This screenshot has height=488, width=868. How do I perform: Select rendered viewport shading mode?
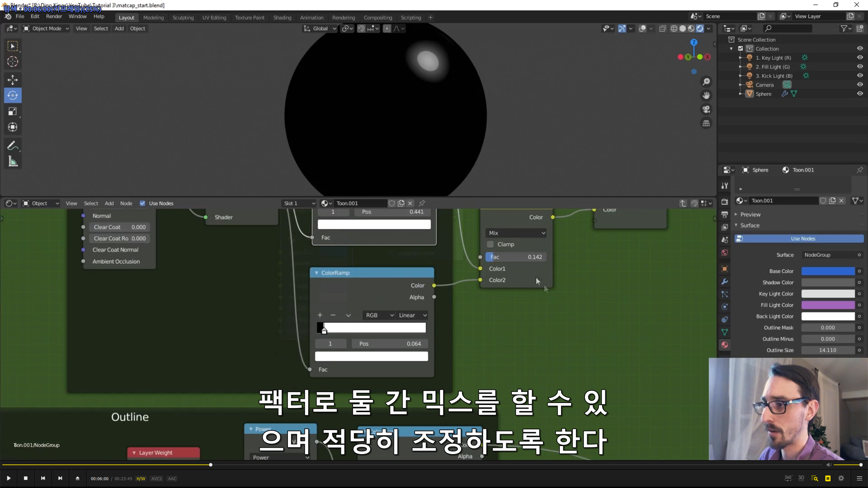click(700, 28)
